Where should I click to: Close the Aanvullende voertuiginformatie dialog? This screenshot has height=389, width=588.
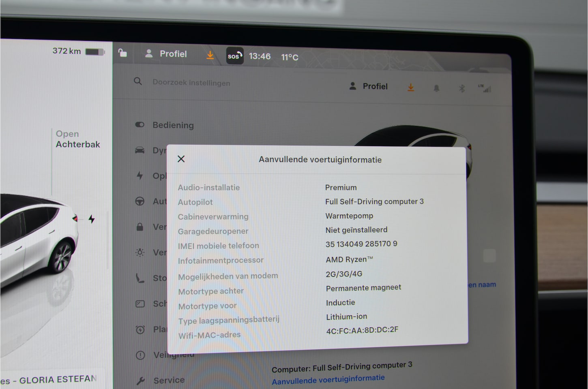point(181,159)
